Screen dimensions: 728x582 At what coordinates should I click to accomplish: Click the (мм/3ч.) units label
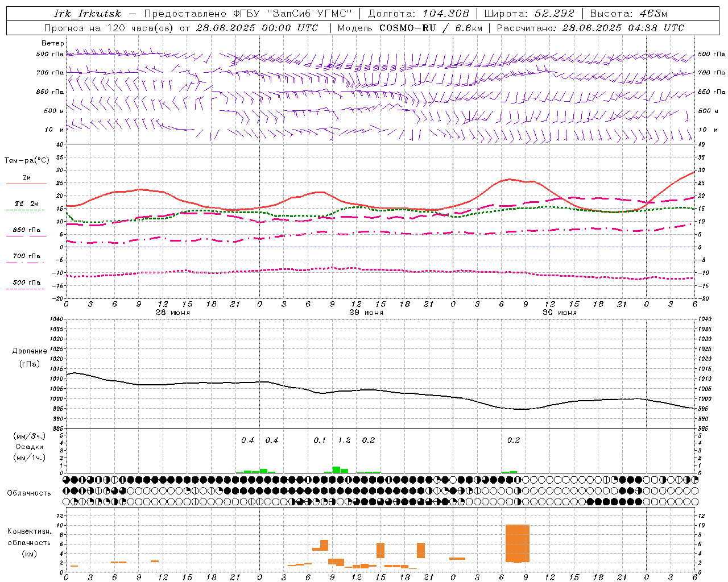pos(29,436)
